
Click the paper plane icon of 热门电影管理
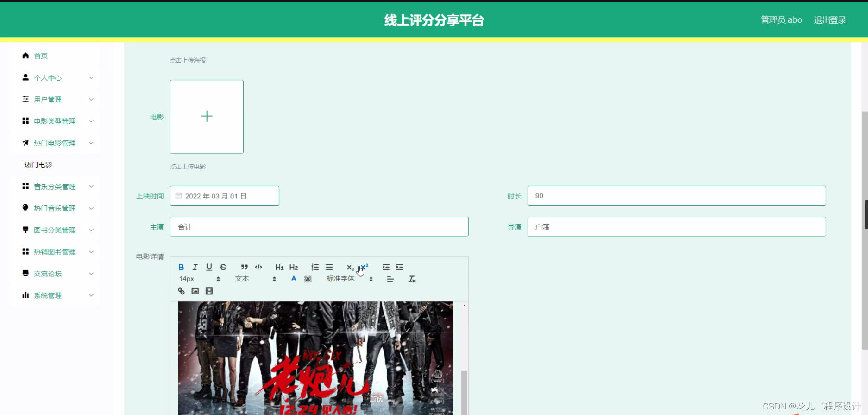[25, 142]
